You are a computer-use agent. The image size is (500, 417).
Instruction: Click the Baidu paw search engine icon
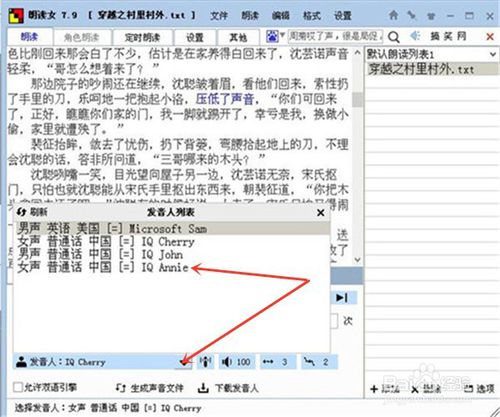coord(272,36)
